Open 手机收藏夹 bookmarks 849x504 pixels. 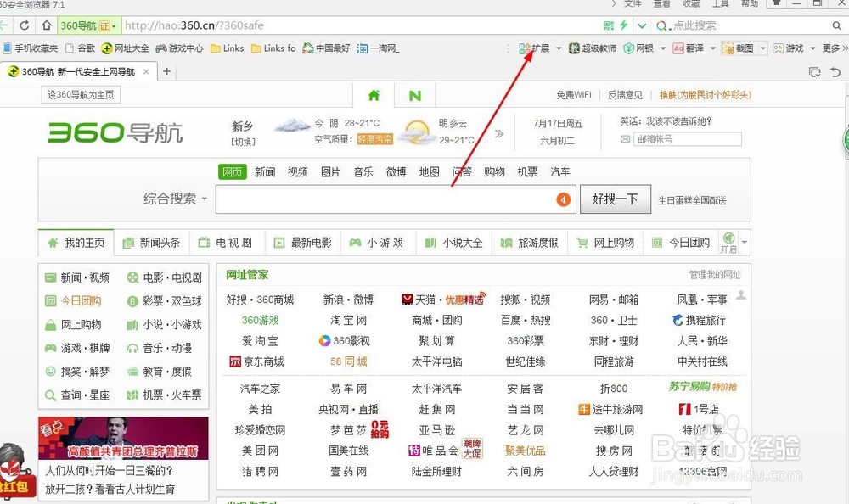(31, 48)
